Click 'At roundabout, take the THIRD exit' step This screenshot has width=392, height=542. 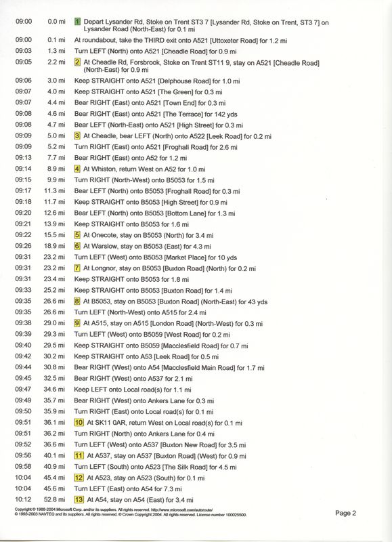(181, 41)
